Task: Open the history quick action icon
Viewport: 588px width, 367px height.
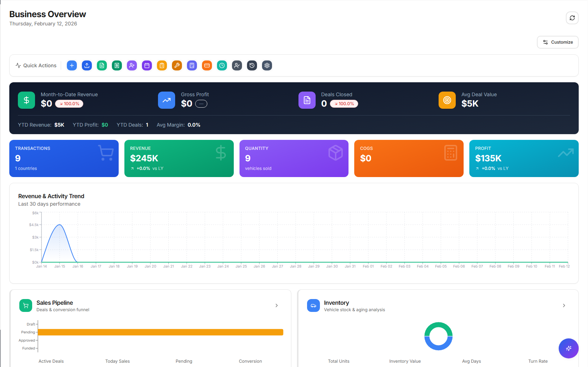Action: 252,65
